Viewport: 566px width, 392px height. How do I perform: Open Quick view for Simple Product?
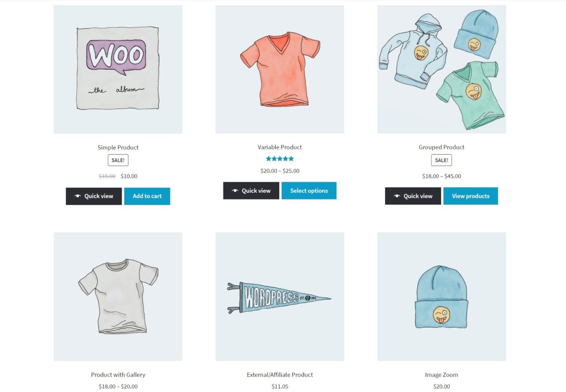point(94,196)
